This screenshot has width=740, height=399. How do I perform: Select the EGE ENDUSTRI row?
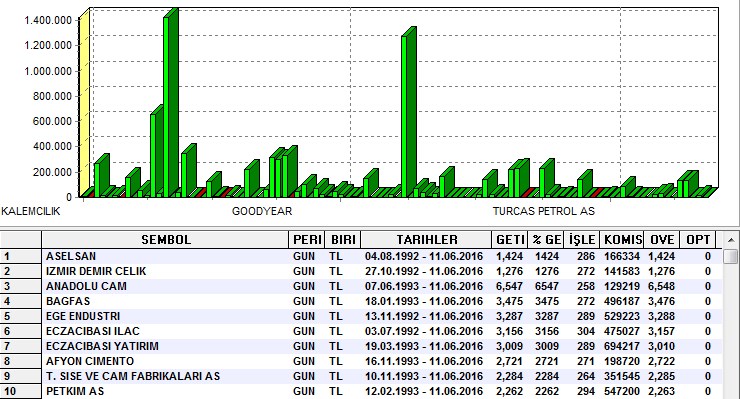(382, 316)
